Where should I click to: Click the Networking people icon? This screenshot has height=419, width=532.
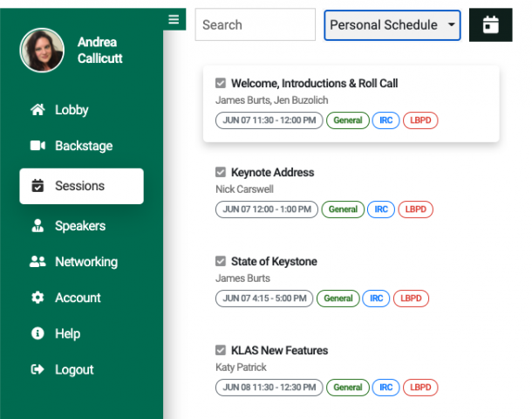pyautogui.click(x=38, y=262)
